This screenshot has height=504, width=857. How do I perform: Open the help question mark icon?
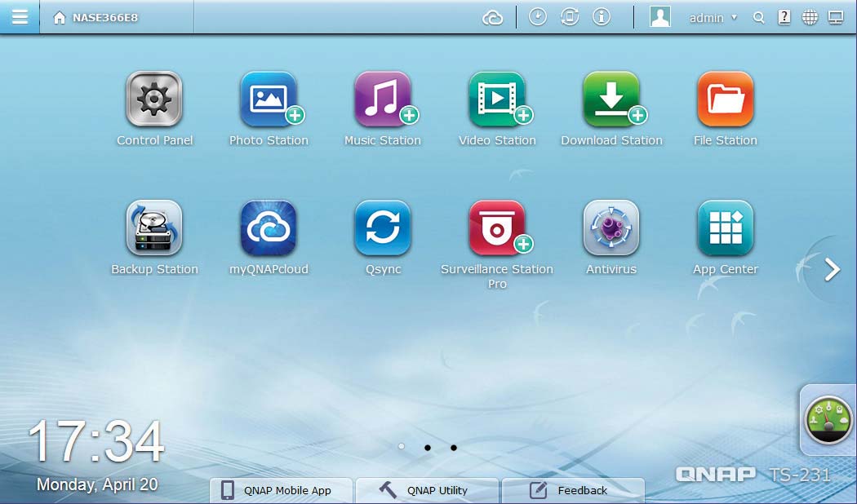click(784, 17)
